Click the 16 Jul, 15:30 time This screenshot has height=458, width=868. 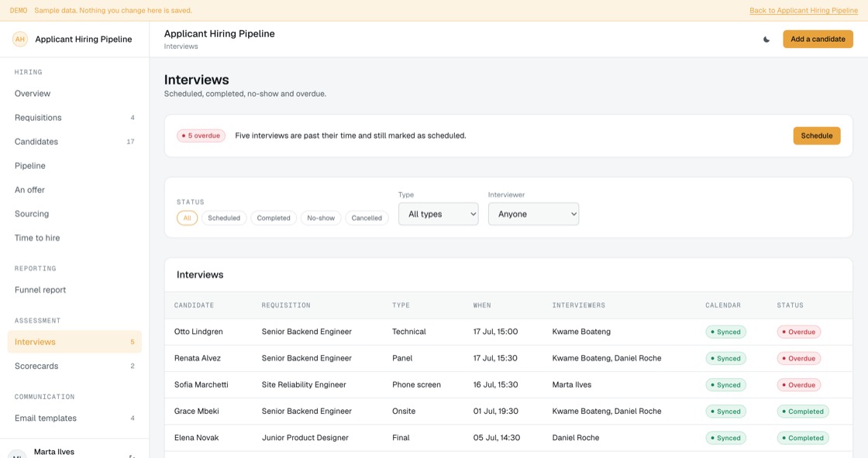[x=495, y=385]
